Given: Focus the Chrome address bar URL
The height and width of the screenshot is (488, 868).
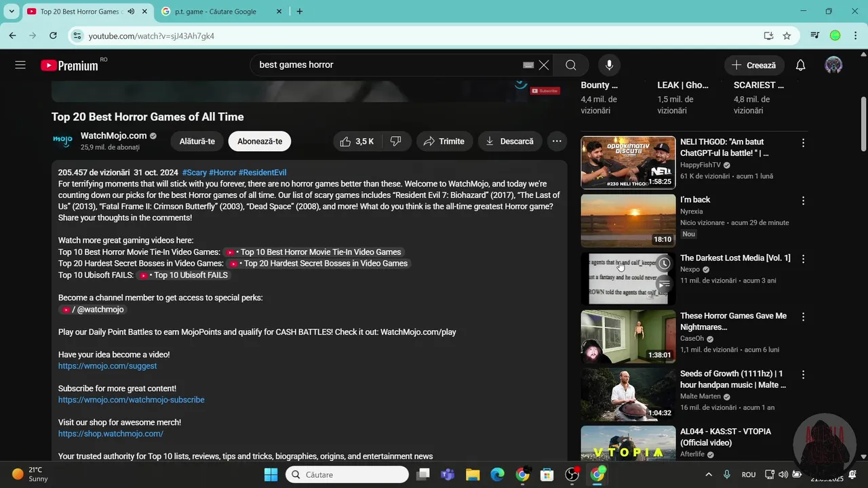Looking at the screenshot, I should click(x=152, y=36).
